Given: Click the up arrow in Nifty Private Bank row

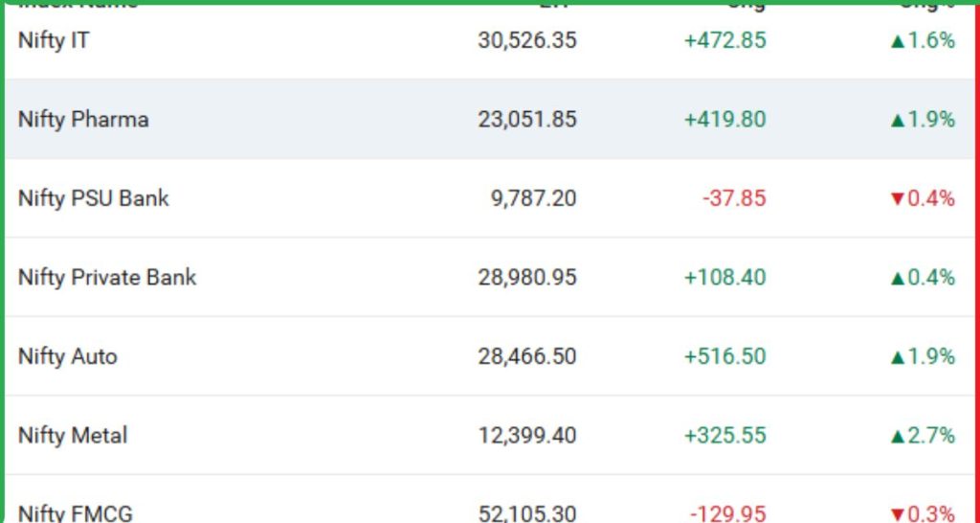Looking at the screenshot, I should click(x=898, y=278).
